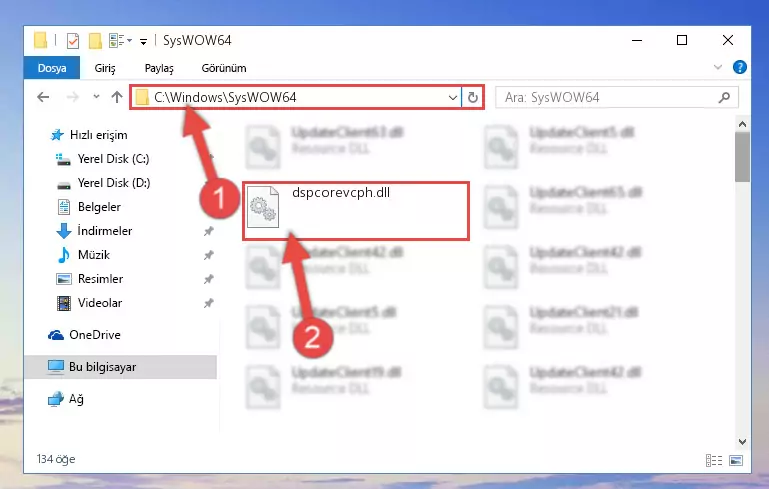Switch to the Giriş ribbon tab

coord(104,68)
